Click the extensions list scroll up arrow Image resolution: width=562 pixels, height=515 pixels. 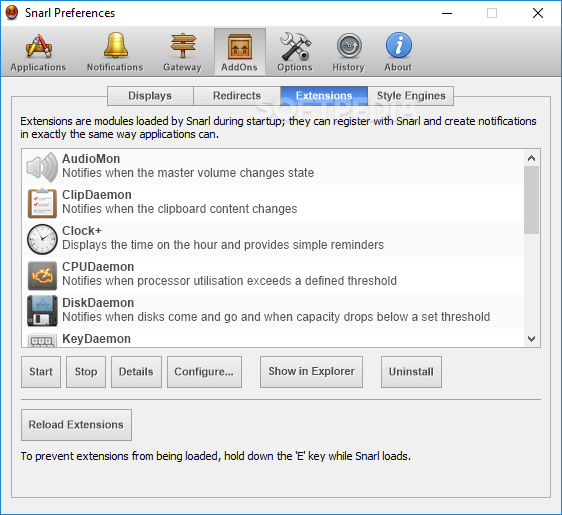point(532,158)
